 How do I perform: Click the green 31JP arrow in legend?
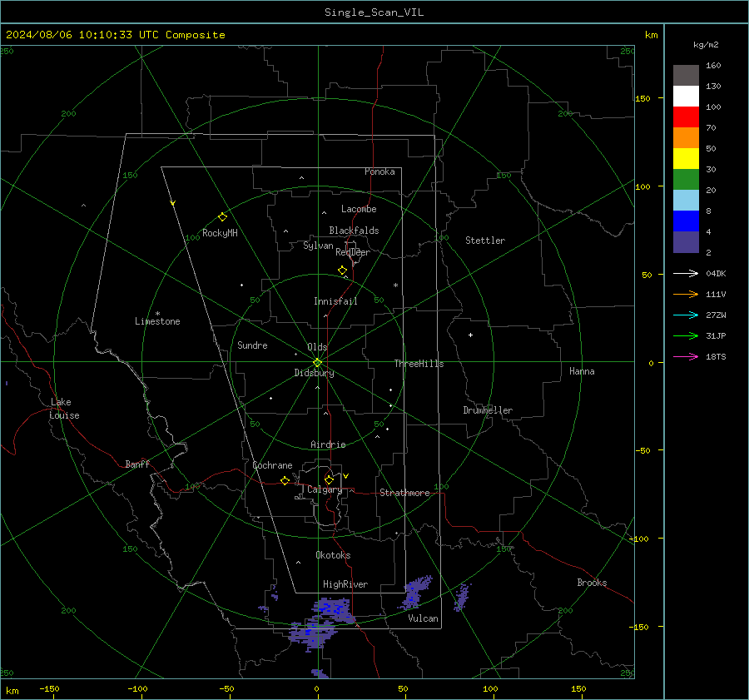[686, 336]
